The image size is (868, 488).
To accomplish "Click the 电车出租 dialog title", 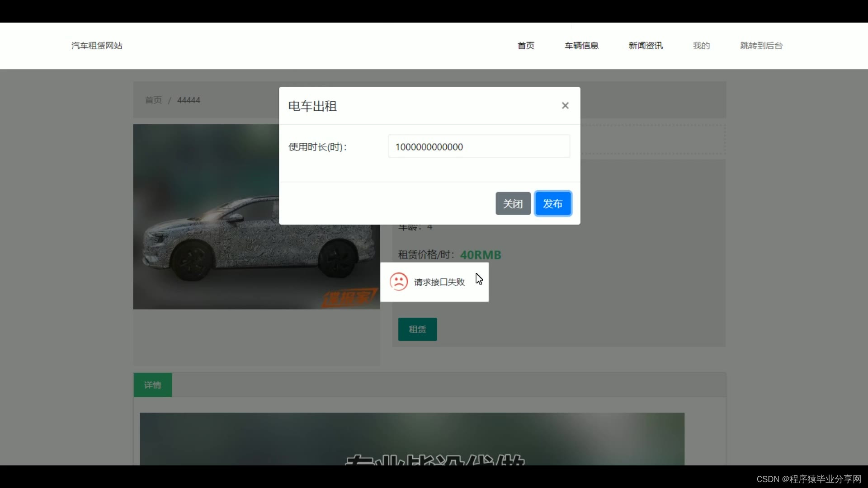I will (x=312, y=106).
